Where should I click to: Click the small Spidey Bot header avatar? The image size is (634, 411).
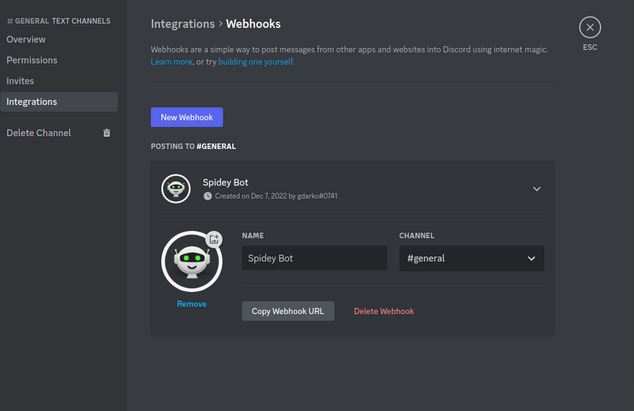176,189
